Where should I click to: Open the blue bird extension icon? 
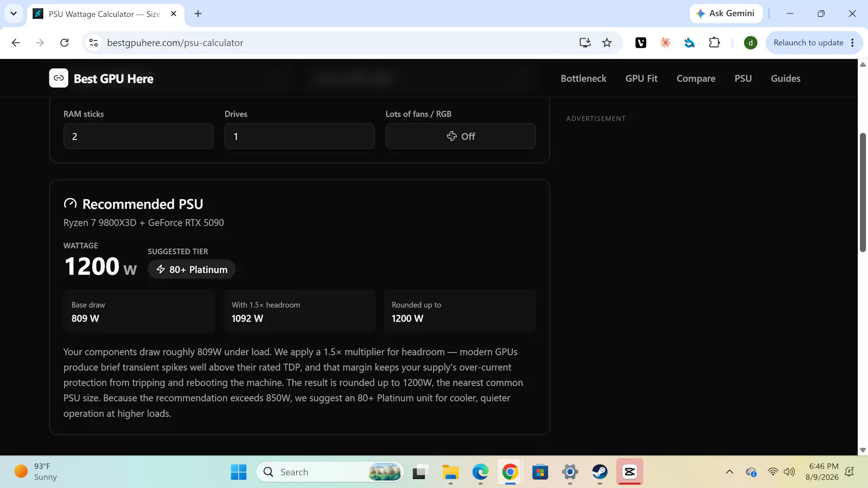tap(690, 43)
